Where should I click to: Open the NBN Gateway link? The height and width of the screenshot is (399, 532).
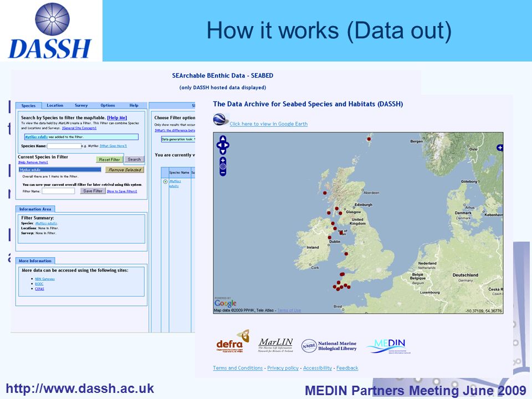tap(45, 279)
